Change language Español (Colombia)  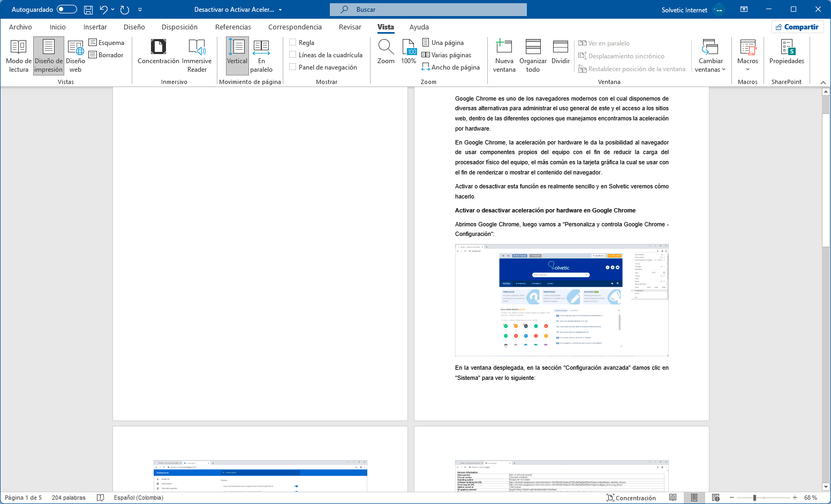pos(138,498)
